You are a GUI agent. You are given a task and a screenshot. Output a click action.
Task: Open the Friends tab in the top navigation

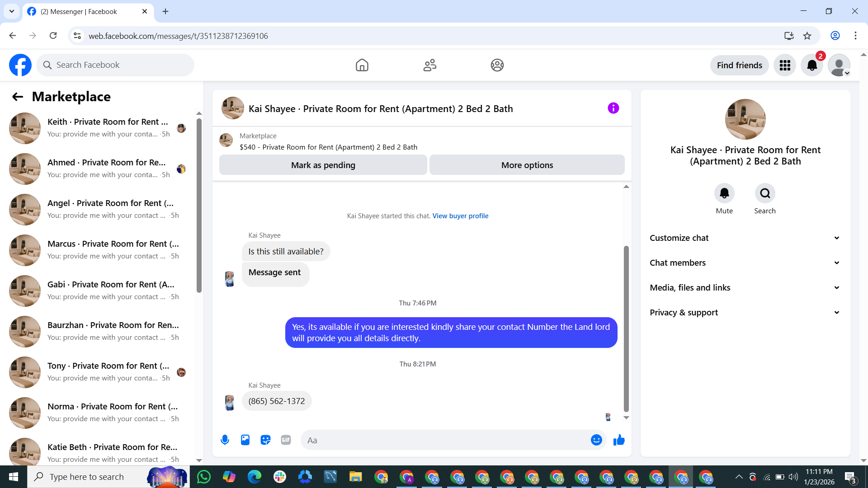(429, 65)
